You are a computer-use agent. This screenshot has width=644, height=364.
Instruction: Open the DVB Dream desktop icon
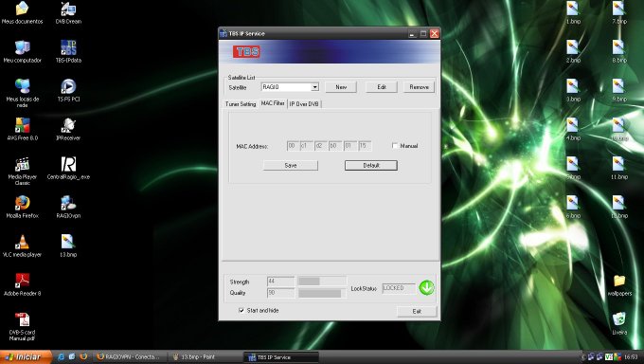pyautogui.click(x=68, y=12)
